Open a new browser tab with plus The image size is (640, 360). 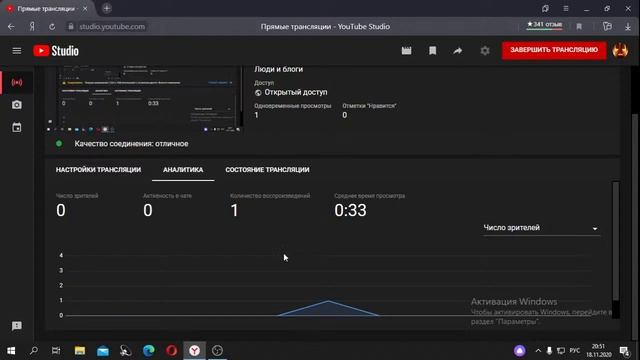tap(107, 8)
